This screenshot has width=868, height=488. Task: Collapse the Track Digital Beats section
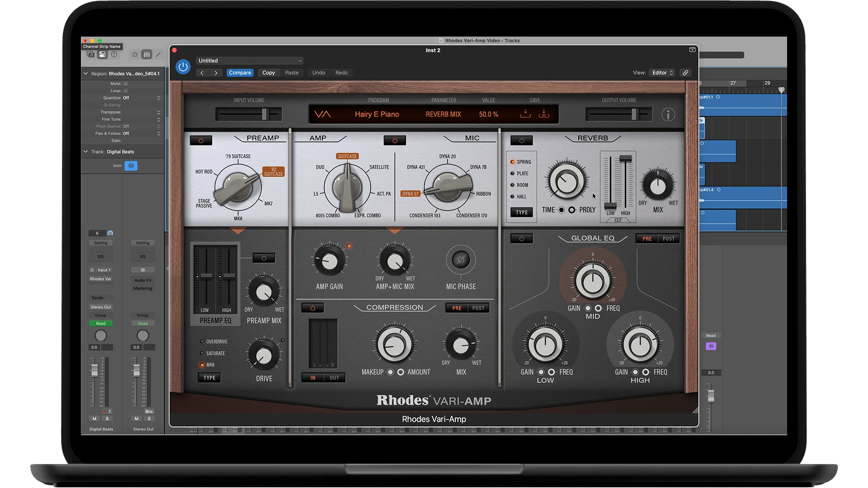click(85, 152)
